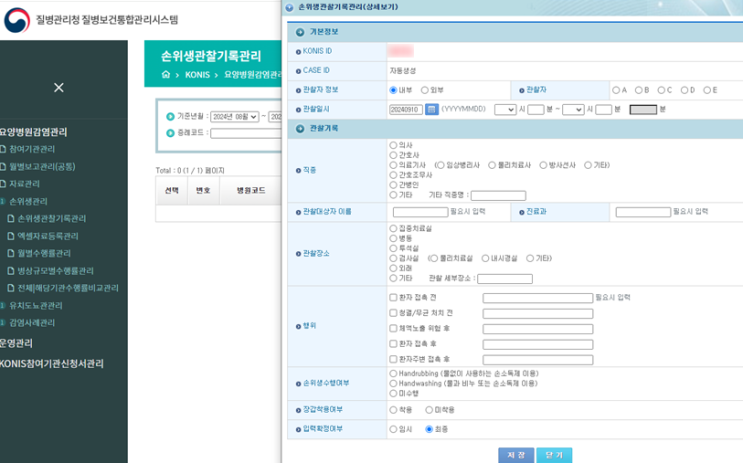Click the 관찰기록 section header icon
743x463 pixels.
click(300, 129)
